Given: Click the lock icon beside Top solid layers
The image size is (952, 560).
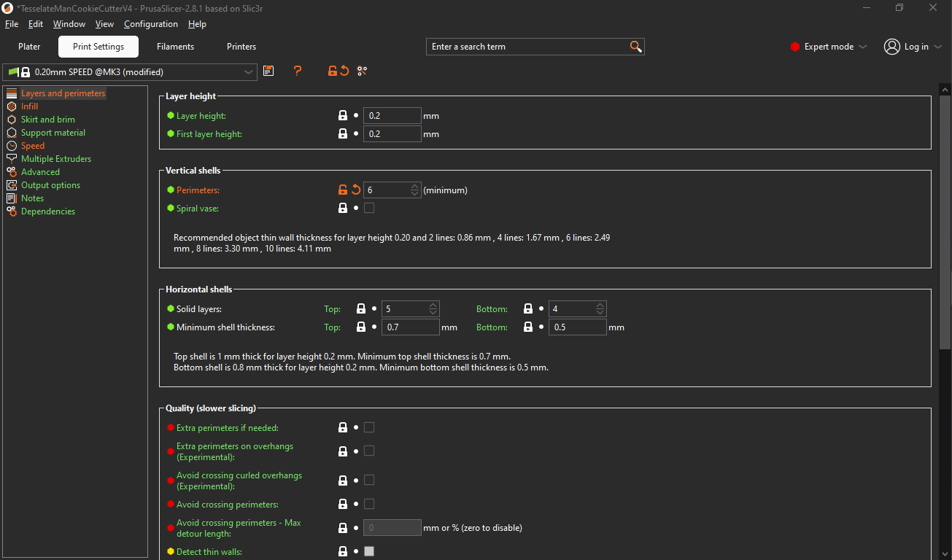Looking at the screenshot, I should click(361, 308).
